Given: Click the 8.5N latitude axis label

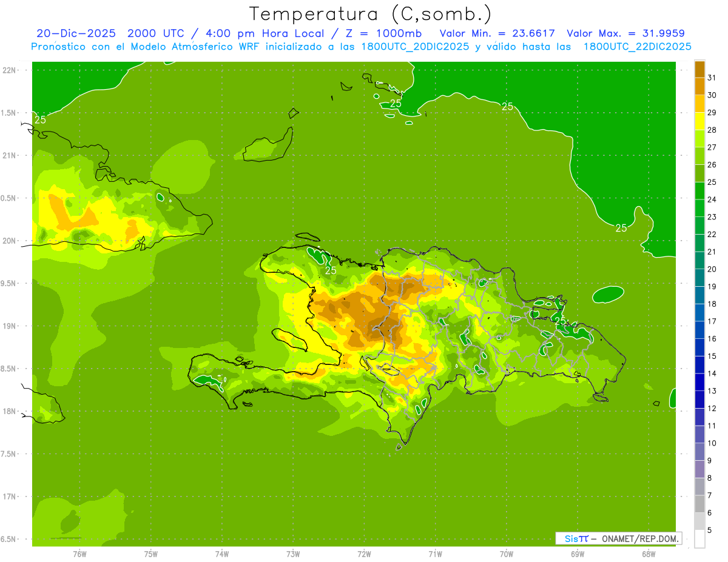Looking at the screenshot, I should (10, 369).
